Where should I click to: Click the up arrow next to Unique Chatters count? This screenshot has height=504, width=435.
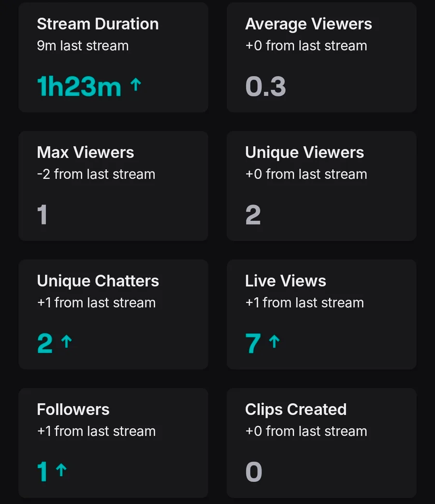(x=67, y=342)
